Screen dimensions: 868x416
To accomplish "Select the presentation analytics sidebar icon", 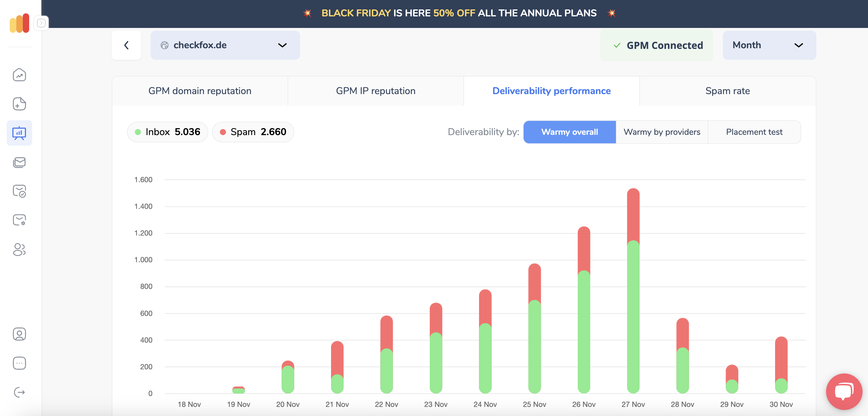I will 19,133.
